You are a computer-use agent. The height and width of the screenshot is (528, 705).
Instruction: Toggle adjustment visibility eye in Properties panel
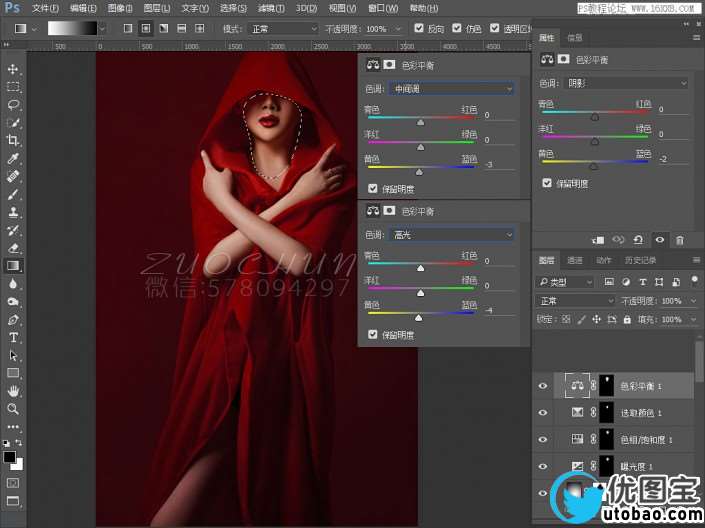[660, 240]
